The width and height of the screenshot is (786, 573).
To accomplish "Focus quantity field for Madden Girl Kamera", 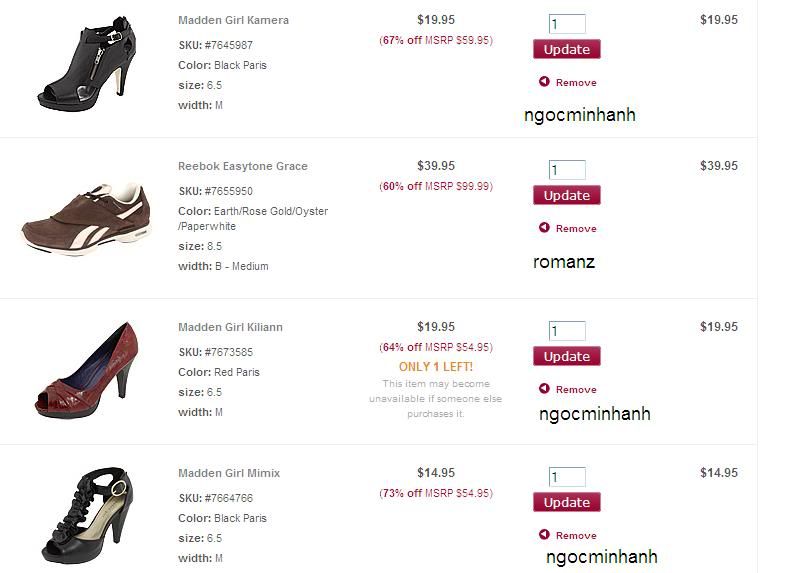I will [x=566, y=24].
